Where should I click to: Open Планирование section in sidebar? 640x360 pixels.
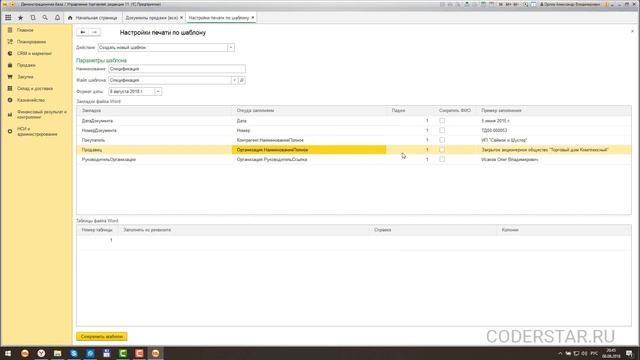point(31,42)
